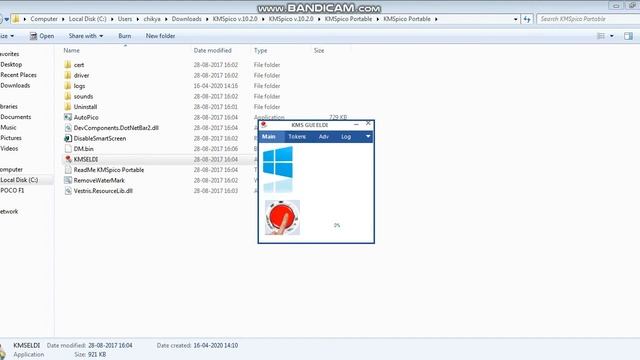Click logs folder date 16-04-2020 14:15
This screenshot has width=640, height=360.
coord(216,86)
